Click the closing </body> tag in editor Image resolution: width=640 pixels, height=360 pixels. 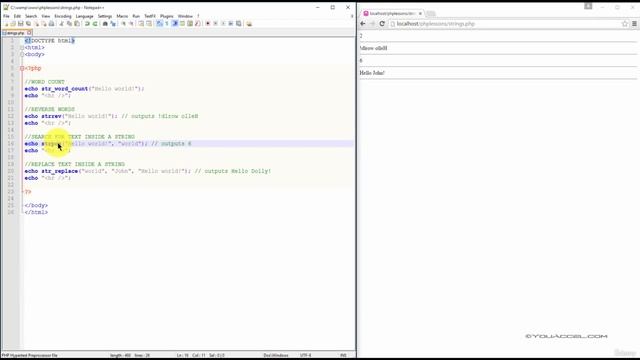36,205
